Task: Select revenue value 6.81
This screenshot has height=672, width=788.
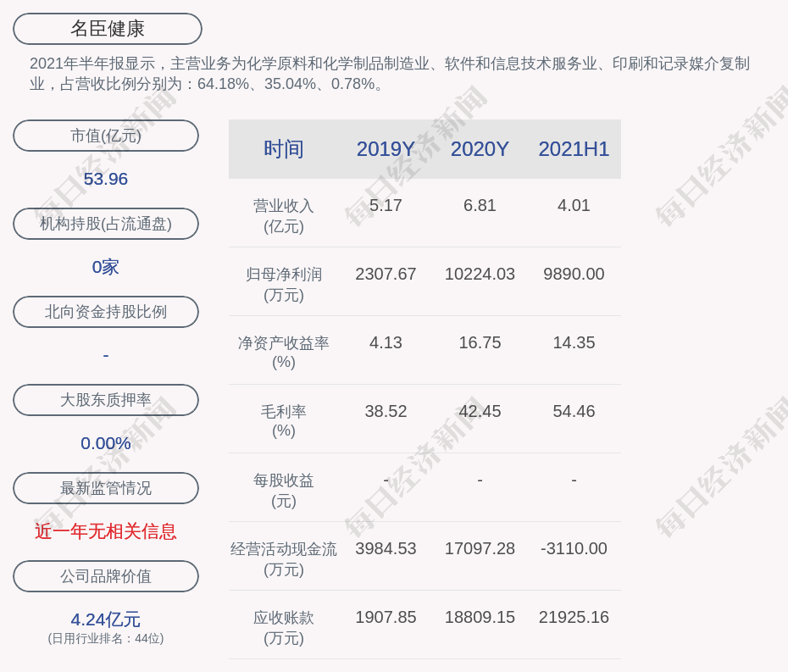Action: point(480,206)
